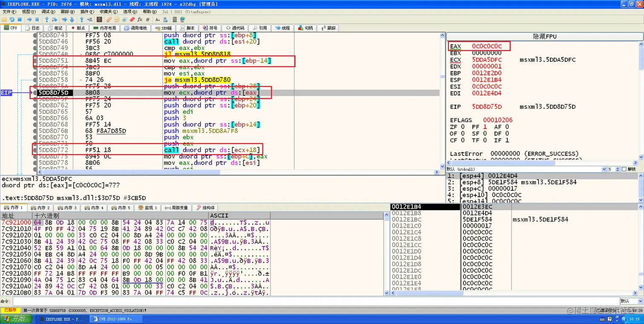Open the 选项 menu
Image resolution: width=644 pixels, height=324 pixels.
129,11
